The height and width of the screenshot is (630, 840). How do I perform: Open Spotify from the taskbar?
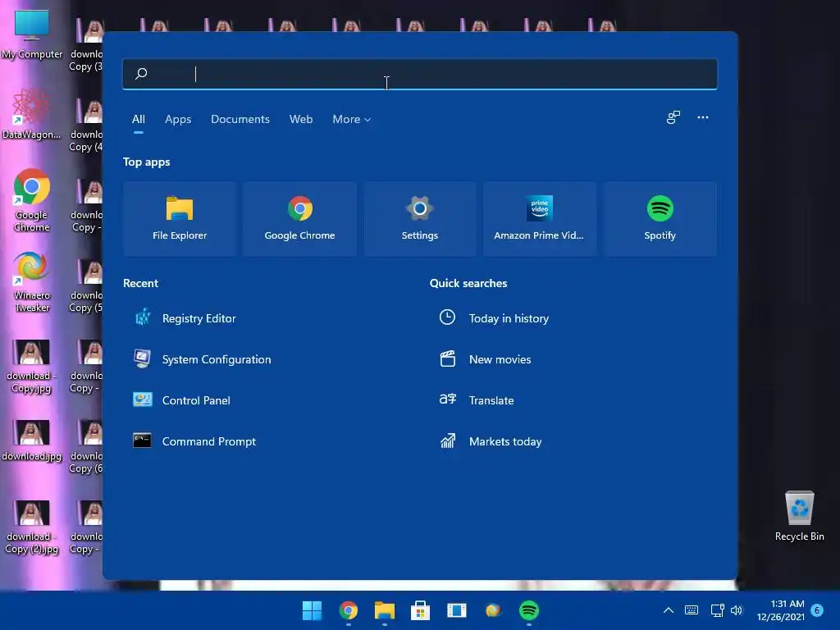point(529,610)
